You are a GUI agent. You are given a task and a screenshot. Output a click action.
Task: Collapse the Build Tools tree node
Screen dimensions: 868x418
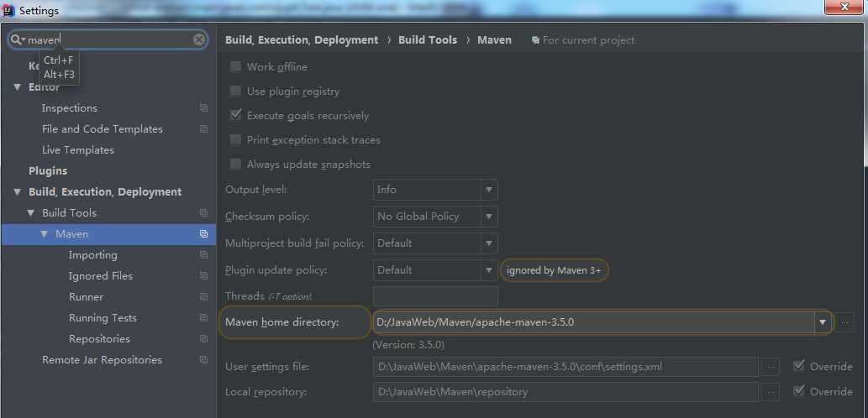pyautogui.click(x=30, y=213)
